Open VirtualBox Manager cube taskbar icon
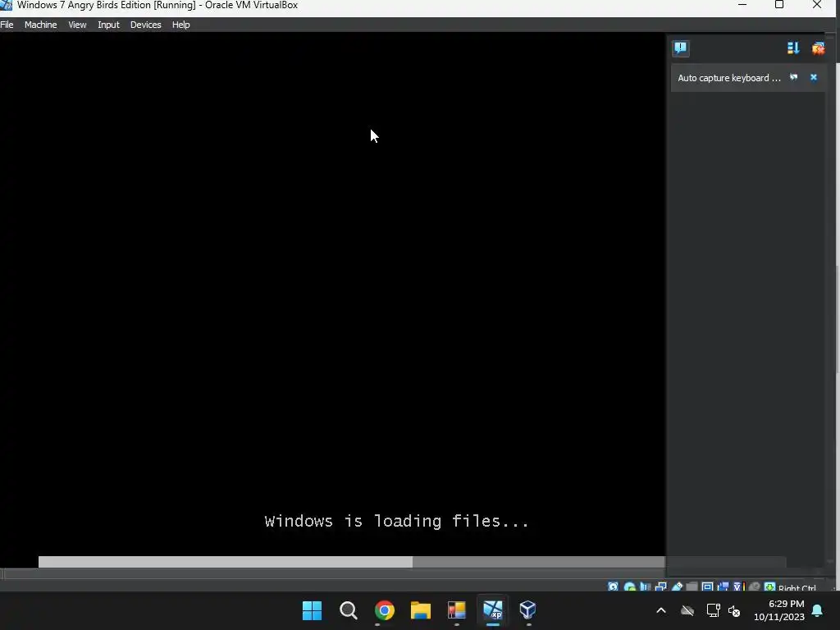Screen dimensions: 840x630 pyautogui.click(x=528, y=610)
